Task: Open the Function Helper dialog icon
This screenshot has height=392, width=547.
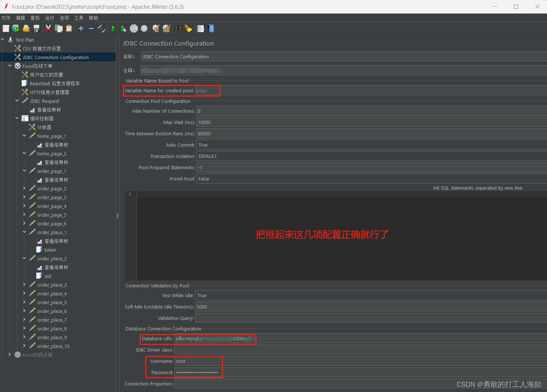Action: point(200,28)
